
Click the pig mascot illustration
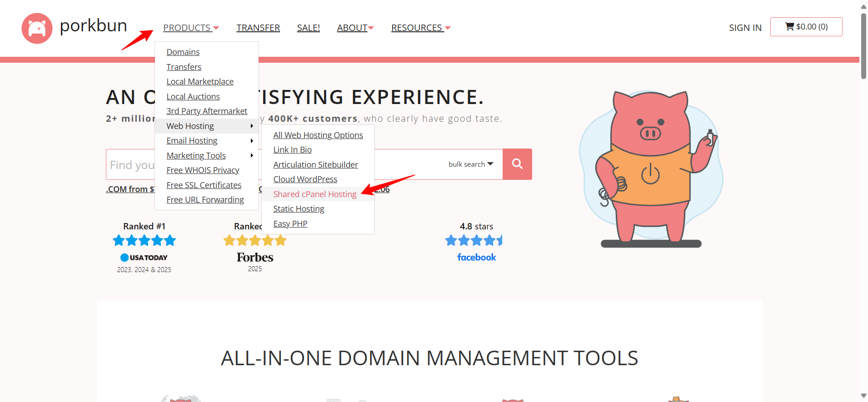651,168
